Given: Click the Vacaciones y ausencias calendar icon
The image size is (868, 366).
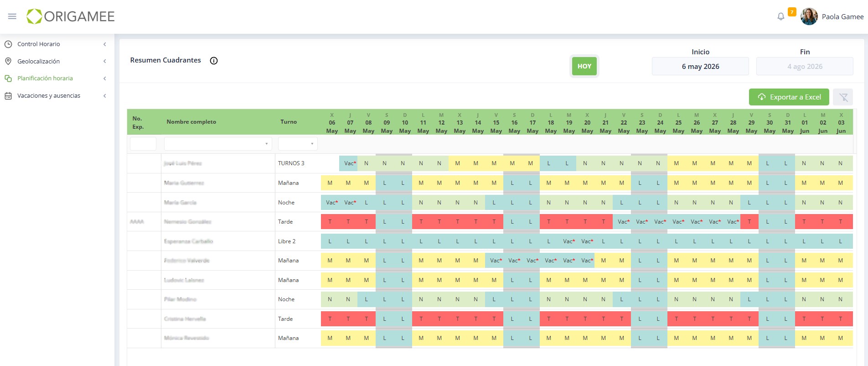Looking at the screenshot, I should 8,96.
